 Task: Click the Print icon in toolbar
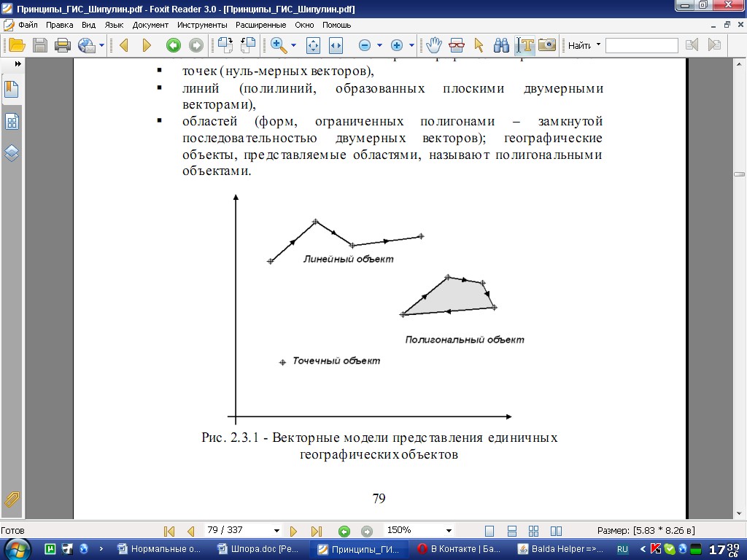[63, 45]
